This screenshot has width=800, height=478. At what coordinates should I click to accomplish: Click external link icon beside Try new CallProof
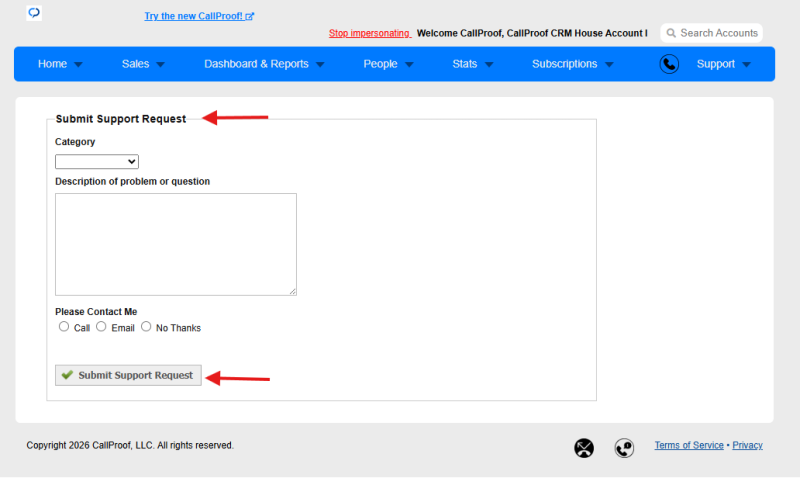coord(249,16)
